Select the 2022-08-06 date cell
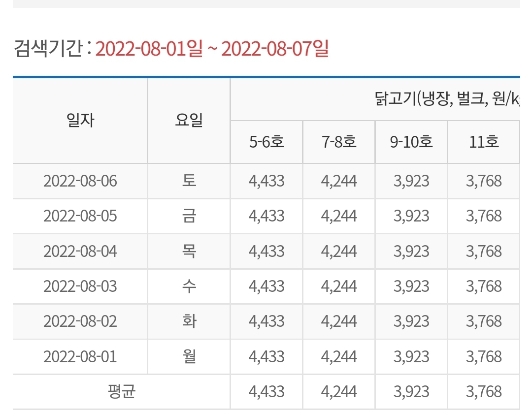This screenshot has width=532, height=410. pyautogui.click(x=80, y=181)
